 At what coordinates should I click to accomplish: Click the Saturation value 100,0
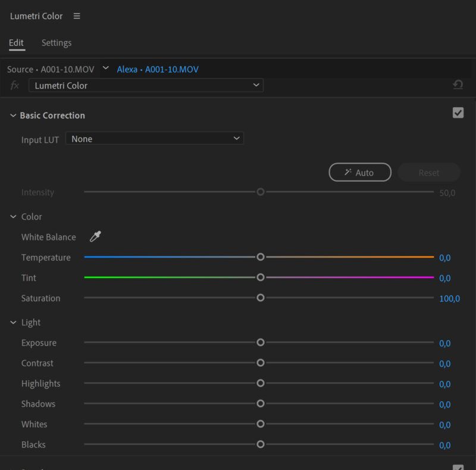(x=449, y=299)
